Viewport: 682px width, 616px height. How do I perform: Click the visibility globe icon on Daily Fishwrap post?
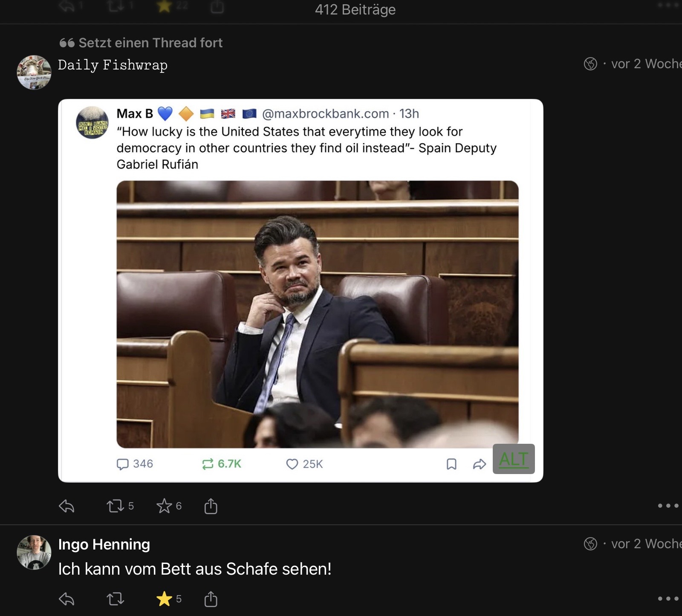590,64
